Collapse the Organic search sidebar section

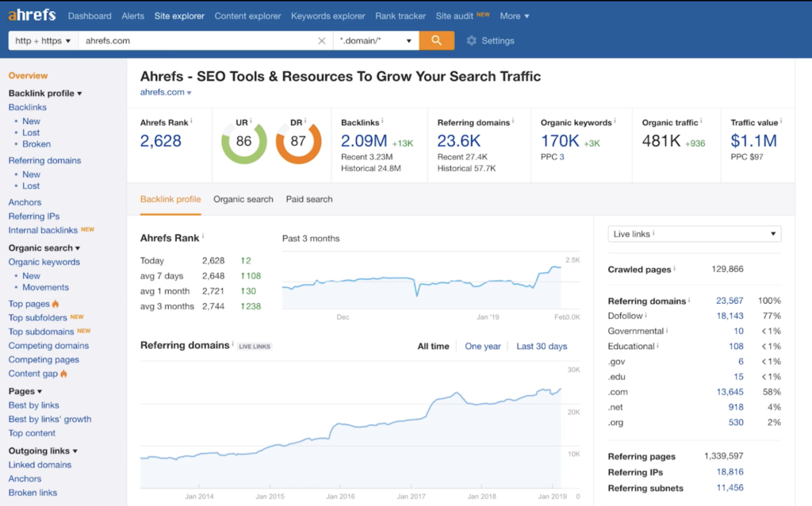click(44, 247)
